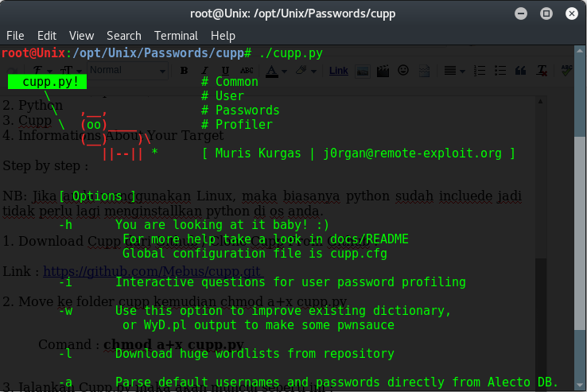Viewport: 587px width, 392px height.
Task: Click 'Step by step :' text in editor
Action: point(45,165)
